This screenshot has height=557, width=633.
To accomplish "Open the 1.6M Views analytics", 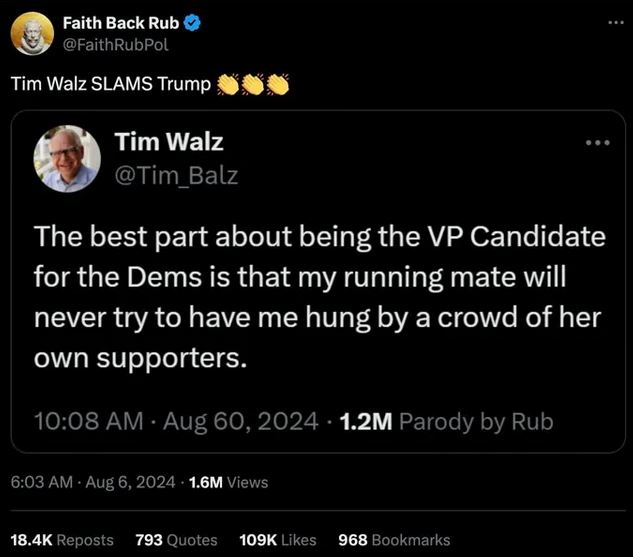I will coord(228,482).
